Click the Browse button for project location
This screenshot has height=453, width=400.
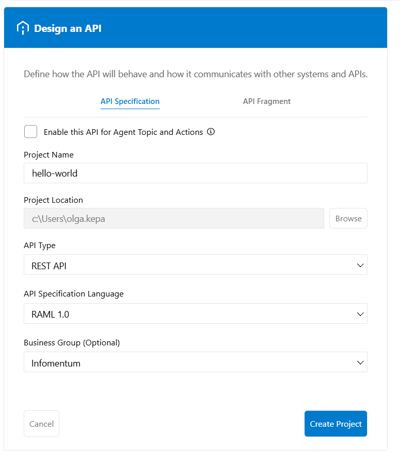click(x=348, y=219)
